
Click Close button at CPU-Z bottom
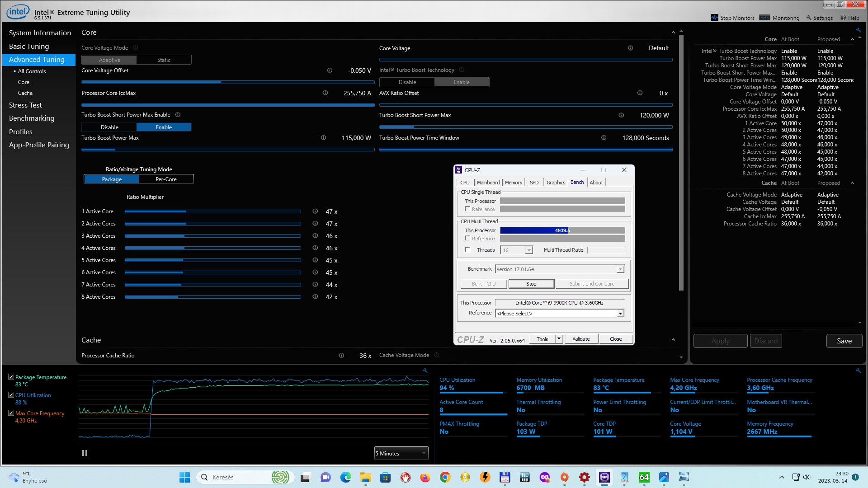point(616,339)
